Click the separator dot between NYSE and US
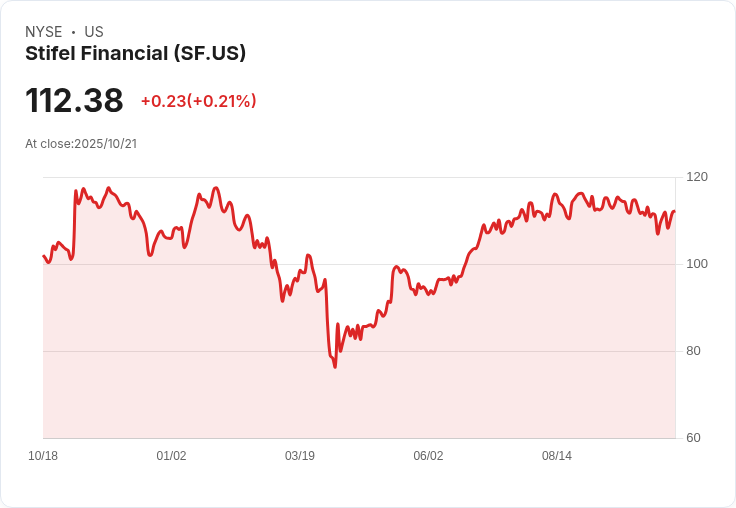The height and width of the screenshot is (508, 736). pyautogui.click(x=74, y=32)
